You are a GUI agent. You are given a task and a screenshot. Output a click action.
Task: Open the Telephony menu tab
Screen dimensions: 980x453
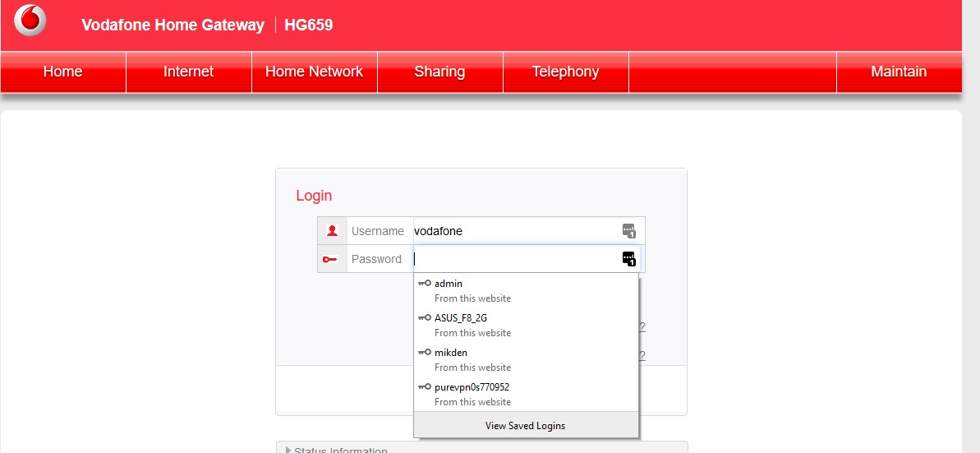click(x=566, y=72)
